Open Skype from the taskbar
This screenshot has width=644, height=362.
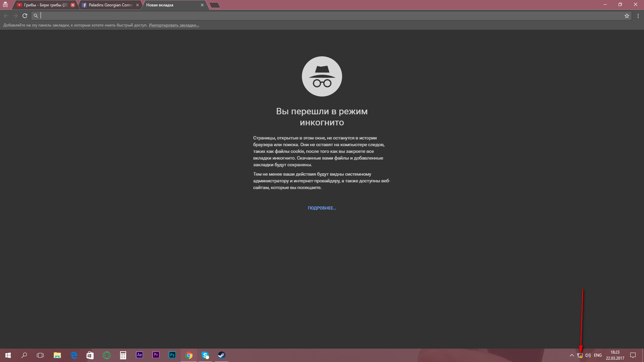pos(205,355)
